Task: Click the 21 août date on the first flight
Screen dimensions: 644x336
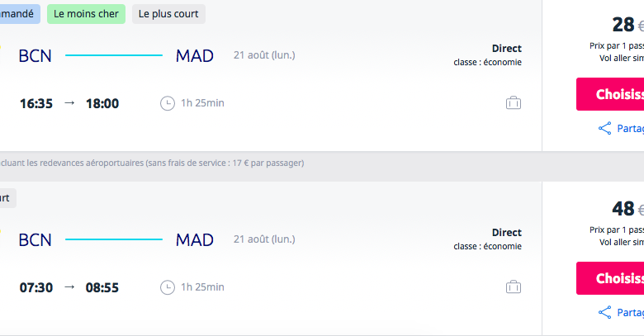Action: (264, 55)
